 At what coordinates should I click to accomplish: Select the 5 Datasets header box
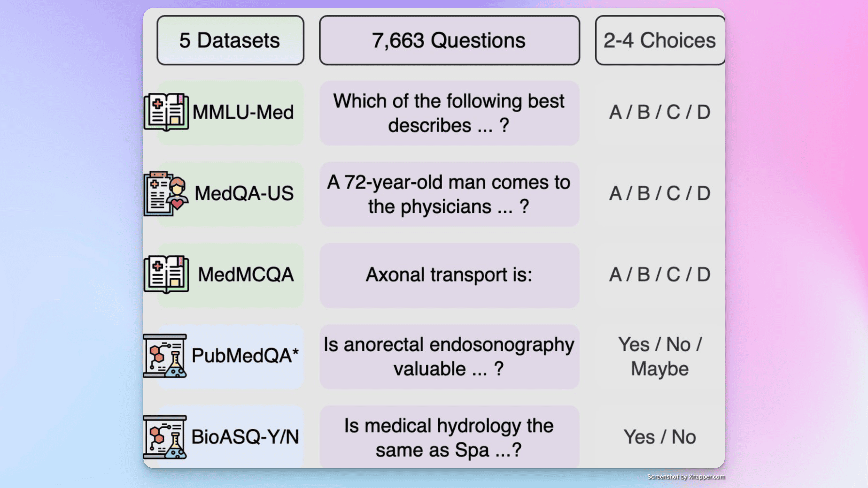point(230,40)
